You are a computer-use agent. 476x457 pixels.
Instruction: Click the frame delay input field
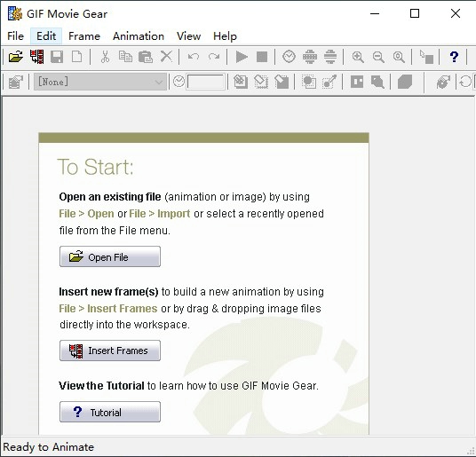[206, 82]
